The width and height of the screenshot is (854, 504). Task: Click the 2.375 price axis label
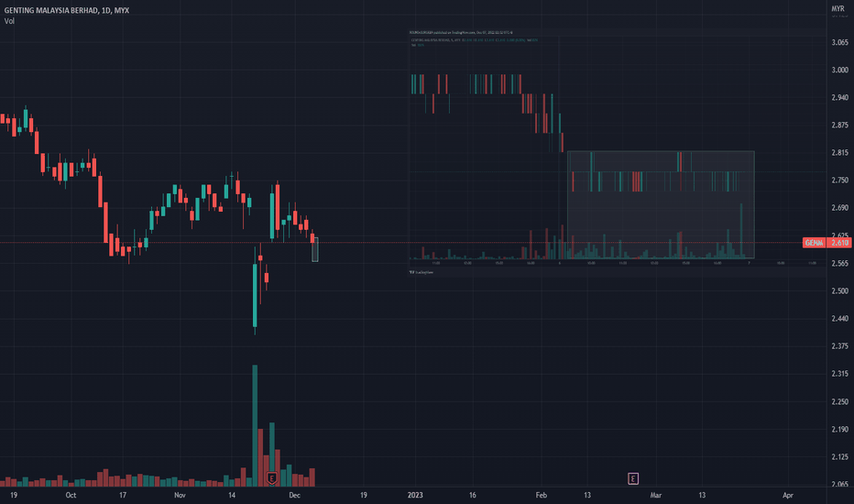(839, 346)
